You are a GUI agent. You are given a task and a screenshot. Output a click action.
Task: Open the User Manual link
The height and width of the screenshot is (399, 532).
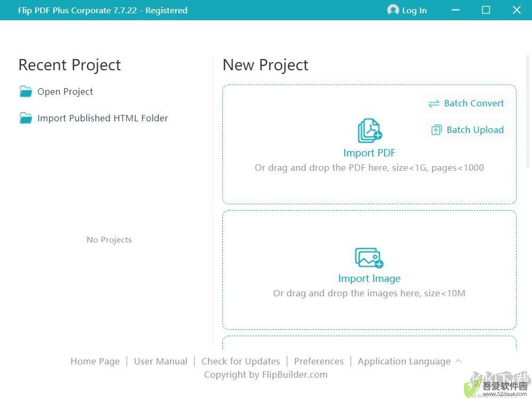pyautogui.click(x=161, y=361)
